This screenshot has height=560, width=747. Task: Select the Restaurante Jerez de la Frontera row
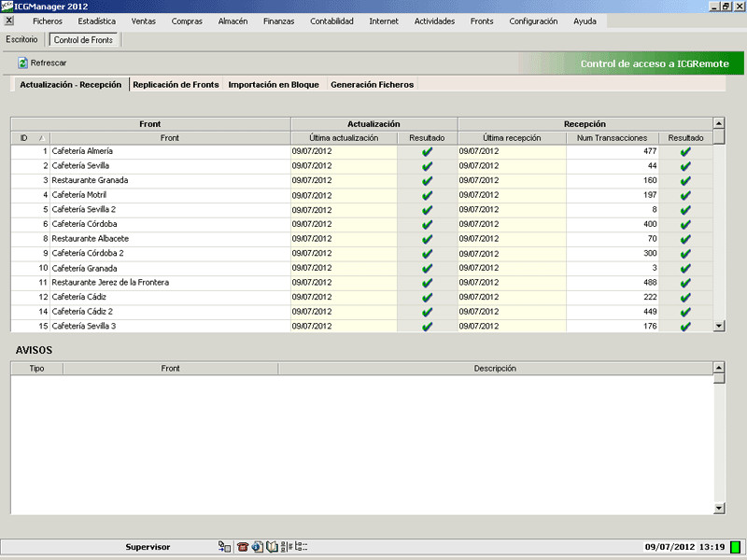(110, 282)
